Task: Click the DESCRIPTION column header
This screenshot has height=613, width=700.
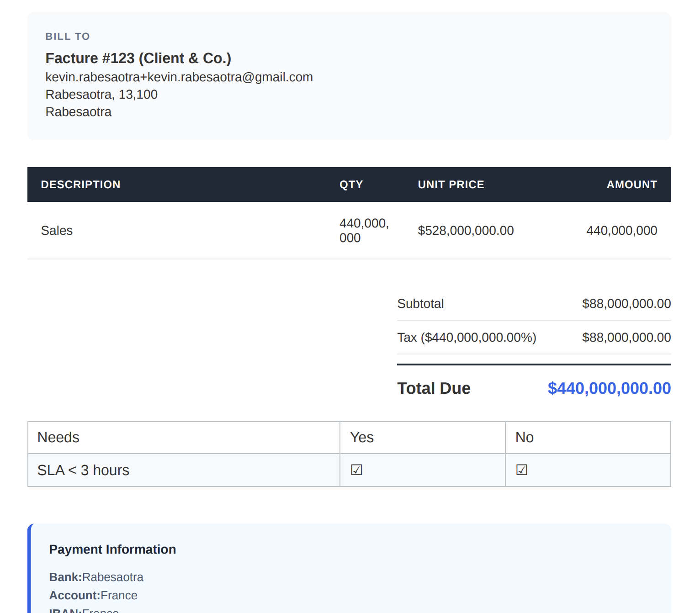Action: click(x=80, y=185)
